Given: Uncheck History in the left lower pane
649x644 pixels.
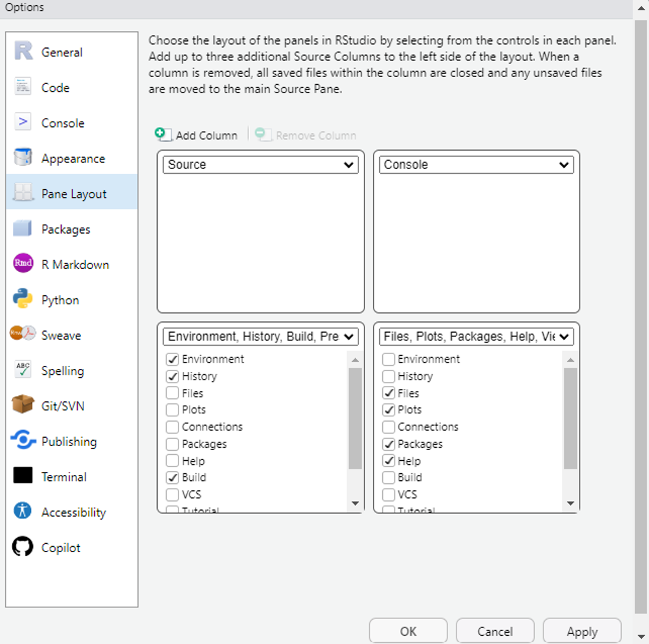Looking at the screenshot, I should pyautogui.click(x=172, y=376).
